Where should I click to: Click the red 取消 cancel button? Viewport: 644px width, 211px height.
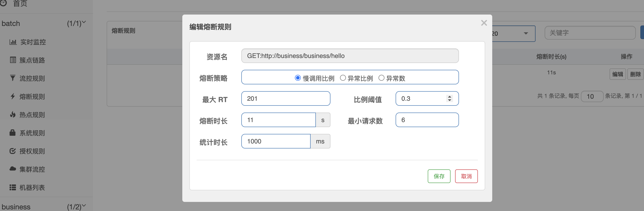[466, 176]
